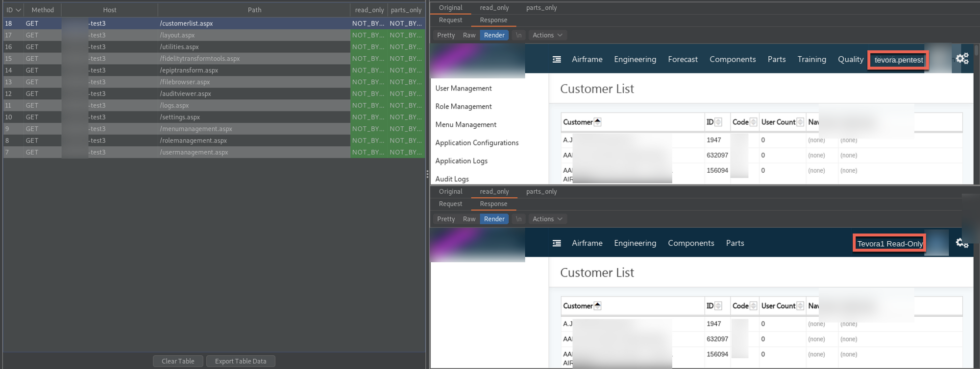
Task: Click the Clear Table button
Action: pyautogui.click(x=178, y=361)
